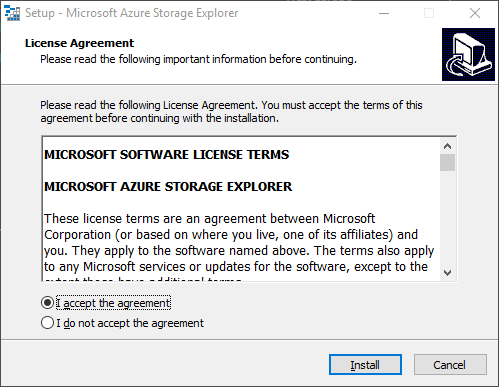The height and width of the screenshot is (387, 499).
Task: Click the "MICROSOFT SOFTWARE LICENSE TERMS" heading
Action: pos(167,155)
